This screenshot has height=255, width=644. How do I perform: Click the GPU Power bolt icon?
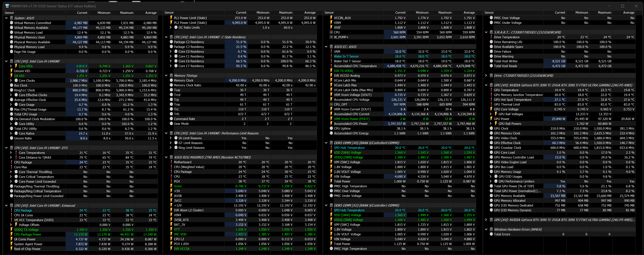[x=491, y=119]
